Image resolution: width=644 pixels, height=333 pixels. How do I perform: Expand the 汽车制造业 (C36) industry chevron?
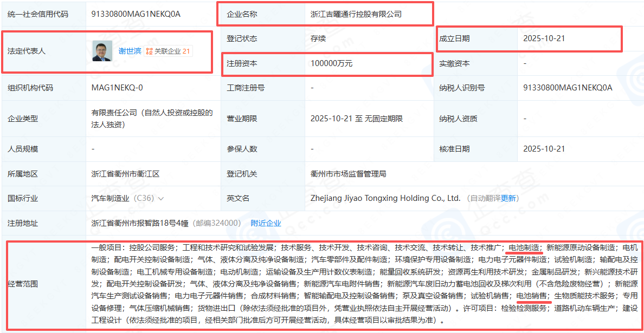click(161, 199)
